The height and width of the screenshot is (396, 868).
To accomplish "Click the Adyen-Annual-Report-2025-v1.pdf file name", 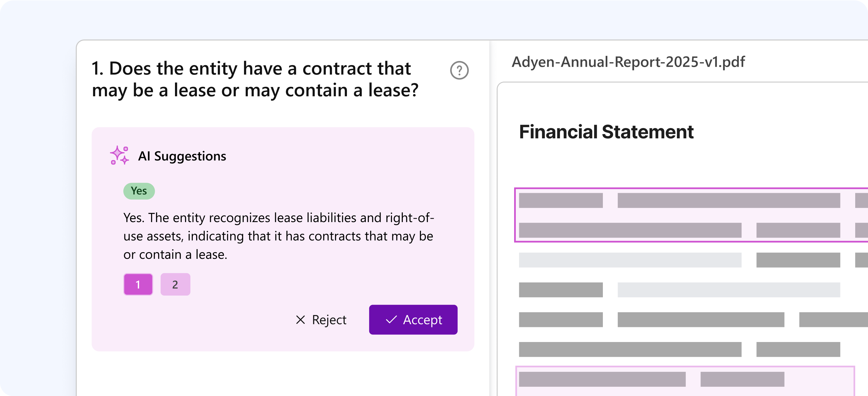I will pyautogui.click(x=628, y=62).
